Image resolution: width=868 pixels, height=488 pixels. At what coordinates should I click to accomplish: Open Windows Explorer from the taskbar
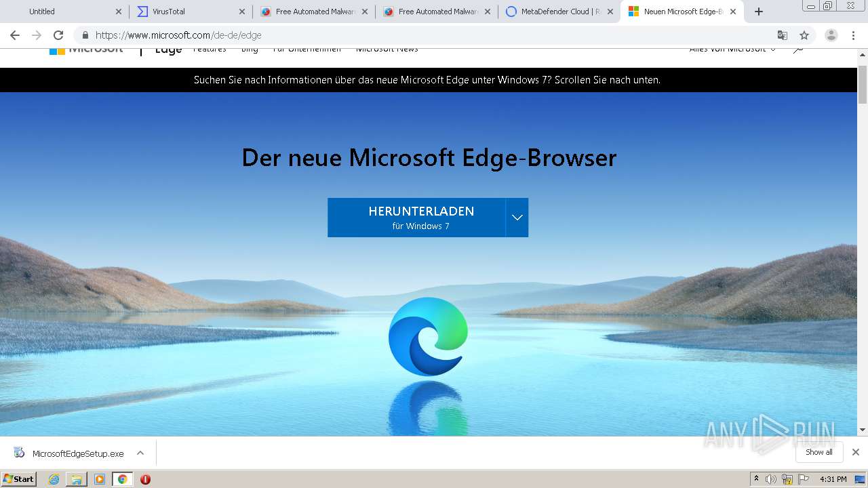click(x=77, y=479)
